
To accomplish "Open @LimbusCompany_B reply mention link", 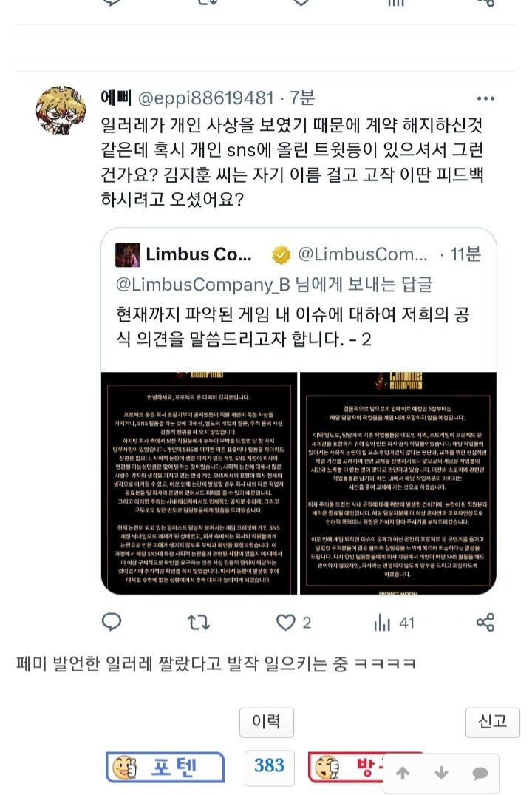I will (203, 285).
